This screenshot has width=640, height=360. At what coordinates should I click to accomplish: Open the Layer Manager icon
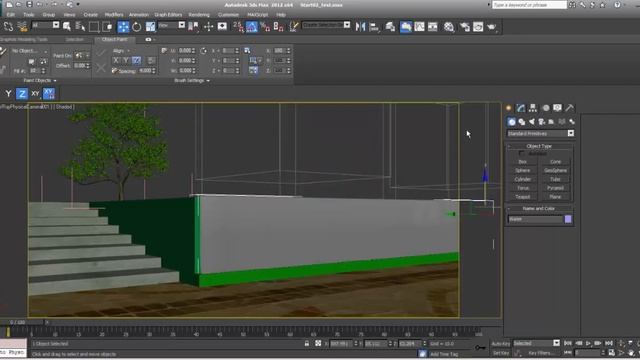pos(390,27)
